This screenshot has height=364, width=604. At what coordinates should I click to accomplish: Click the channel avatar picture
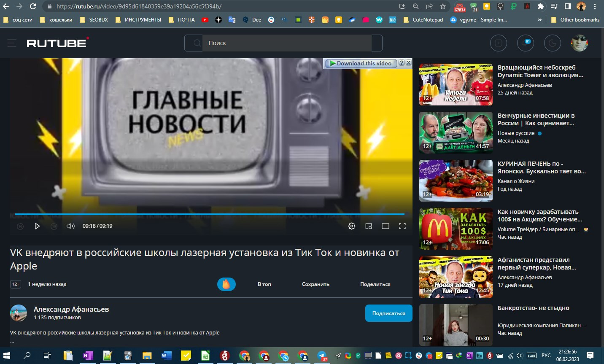click(x=19, y=313)
